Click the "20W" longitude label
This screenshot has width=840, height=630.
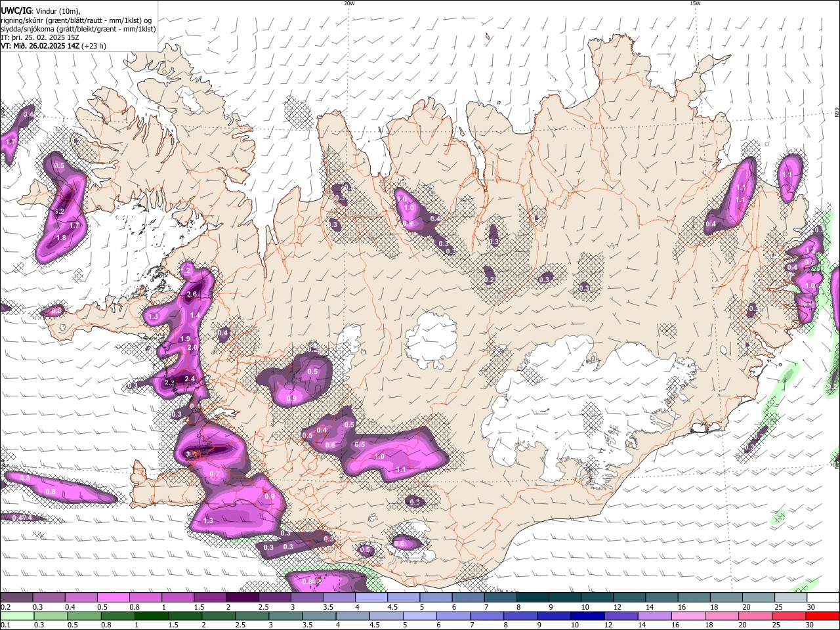tap(349, 3)
